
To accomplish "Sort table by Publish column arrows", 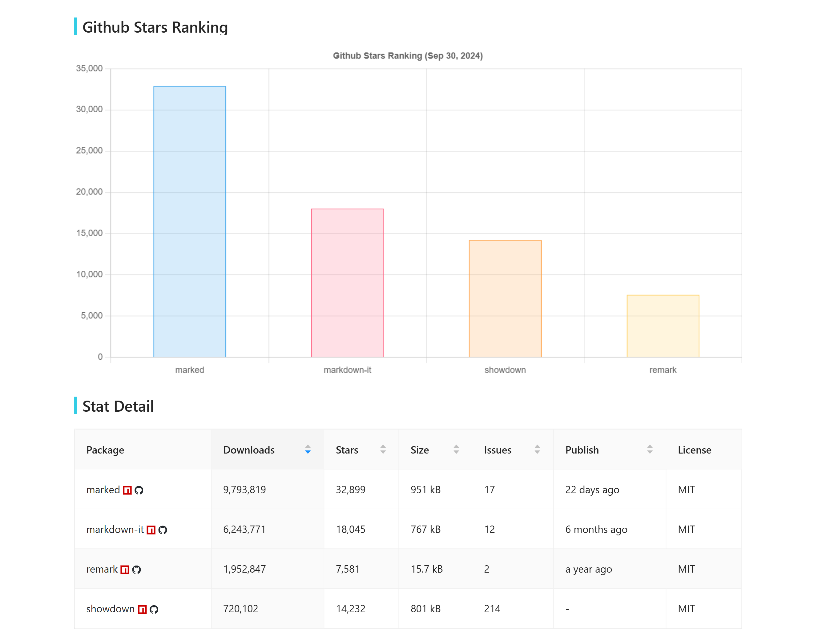I will point(650,450).
